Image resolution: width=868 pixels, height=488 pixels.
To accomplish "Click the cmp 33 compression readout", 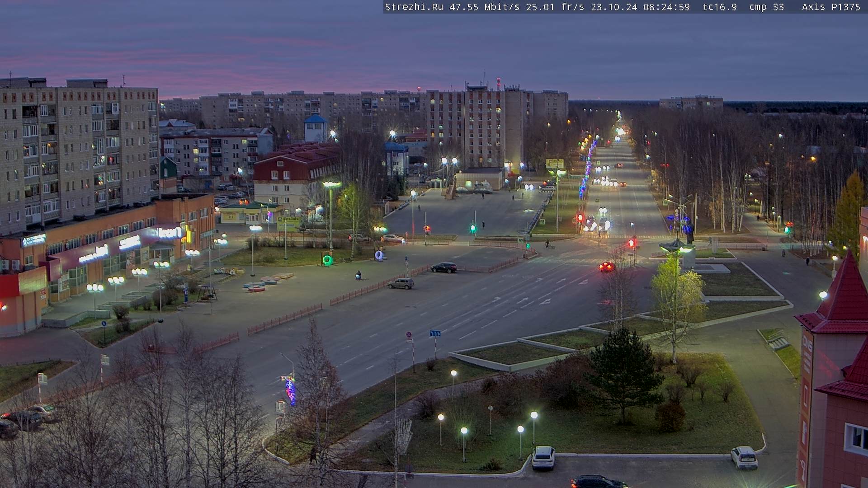I will (766, 7).
